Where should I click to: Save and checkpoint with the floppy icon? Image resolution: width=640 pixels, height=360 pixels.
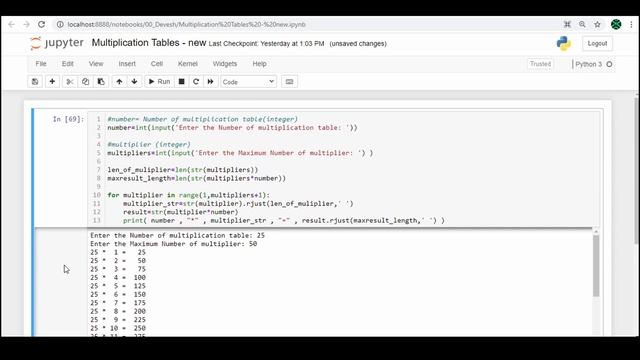(35, 82)
